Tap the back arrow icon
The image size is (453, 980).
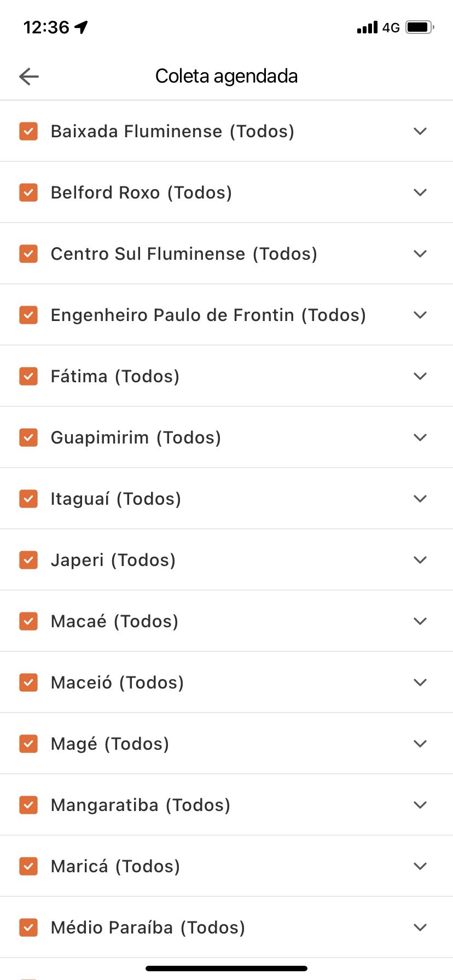pos(29,77)
